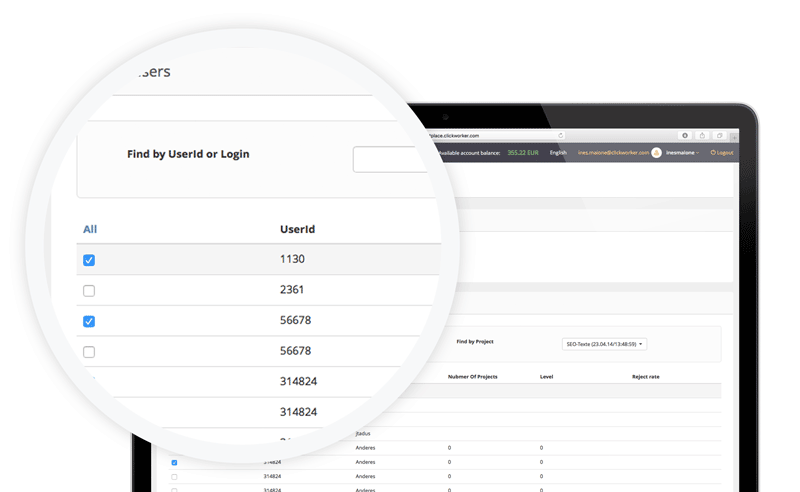The width and height of the screenshot is (800, 492).
Task: Uncheck the first checked 56678 row checkbox
Action: pos(89,321)
